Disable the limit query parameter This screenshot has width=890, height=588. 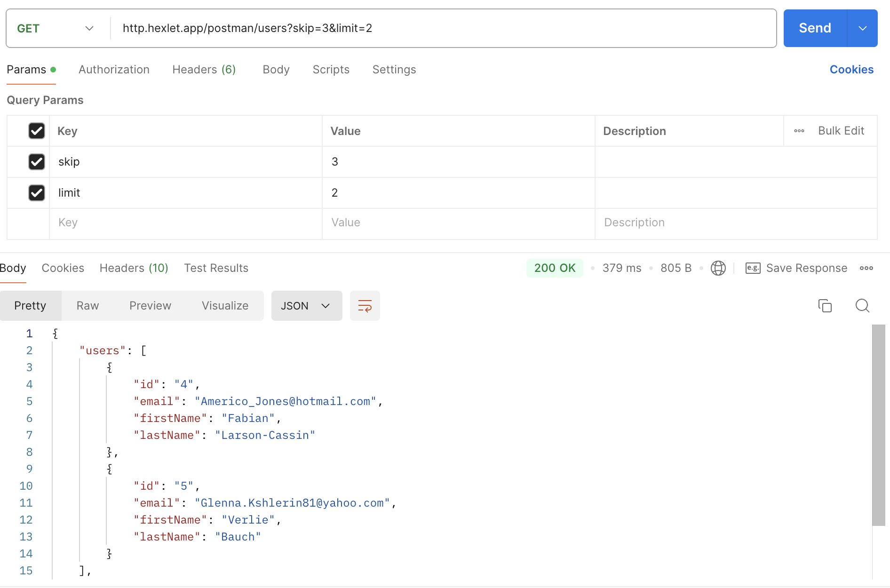tap(37, 193)
